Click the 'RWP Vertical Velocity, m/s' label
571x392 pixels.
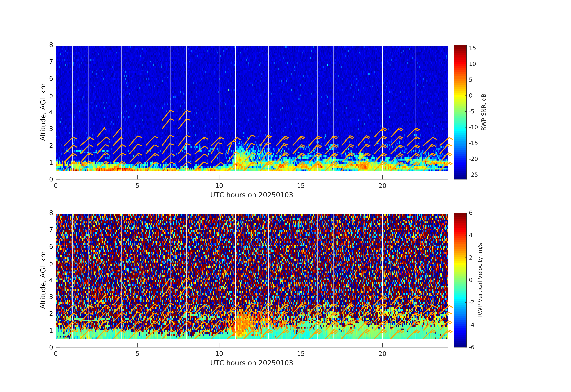click(480, 280)
